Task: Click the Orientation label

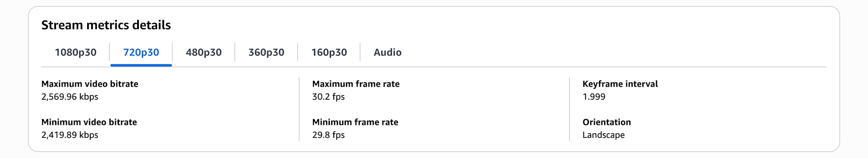Action: (607, 122)
